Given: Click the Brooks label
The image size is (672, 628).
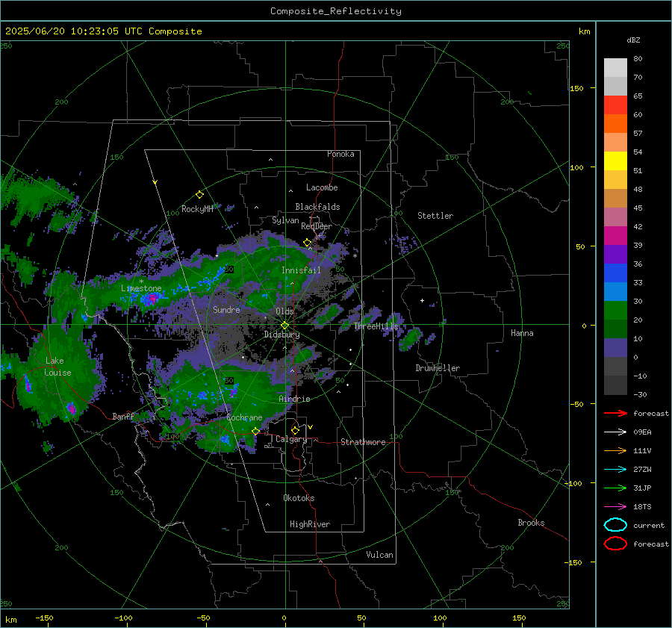Looking at the screenshot, I should click(x=531, y=523).
